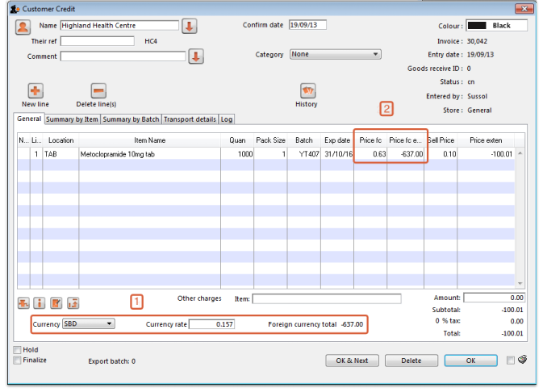Open the Colour dropdown showing Black
This screenshot has width=543, height=392.
496,26
